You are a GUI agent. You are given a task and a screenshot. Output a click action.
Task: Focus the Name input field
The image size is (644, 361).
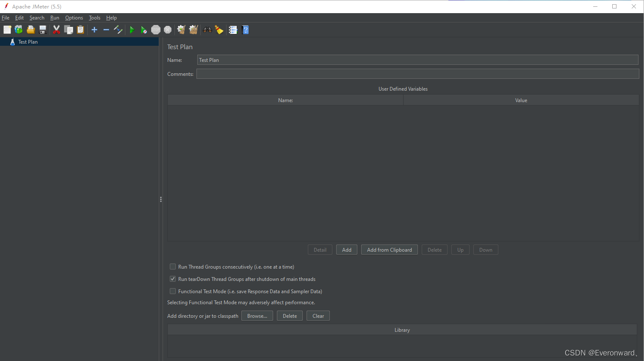(417, 60)
